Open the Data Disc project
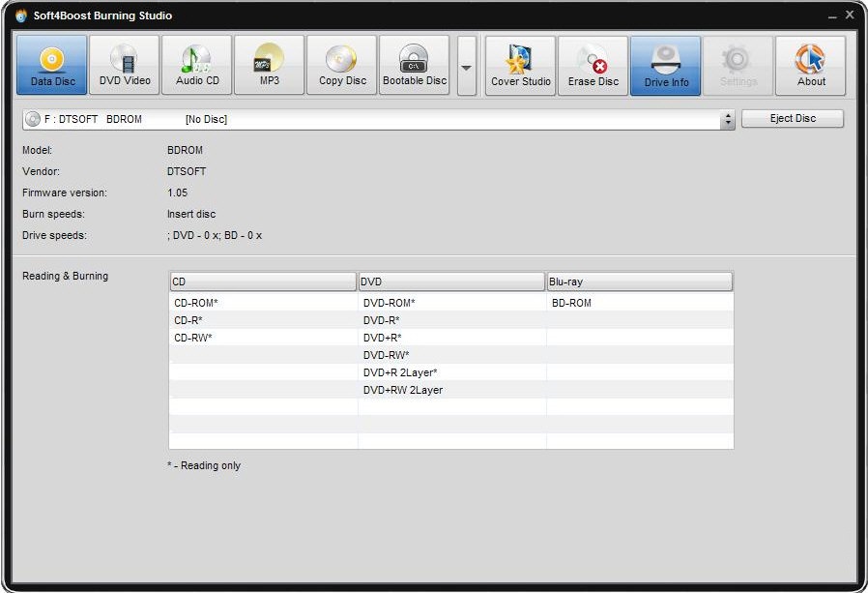The height and width of the screenshot is (593, 868). [x=51, y=66]
